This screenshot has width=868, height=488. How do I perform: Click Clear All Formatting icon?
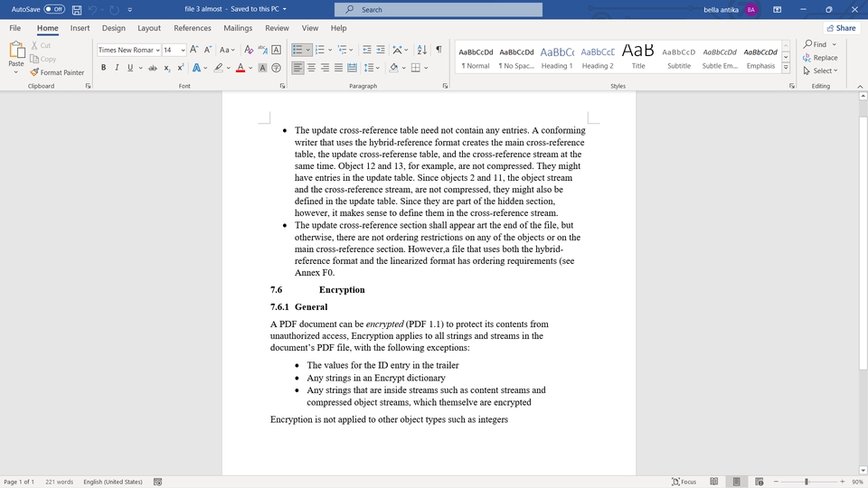[250, 50]
